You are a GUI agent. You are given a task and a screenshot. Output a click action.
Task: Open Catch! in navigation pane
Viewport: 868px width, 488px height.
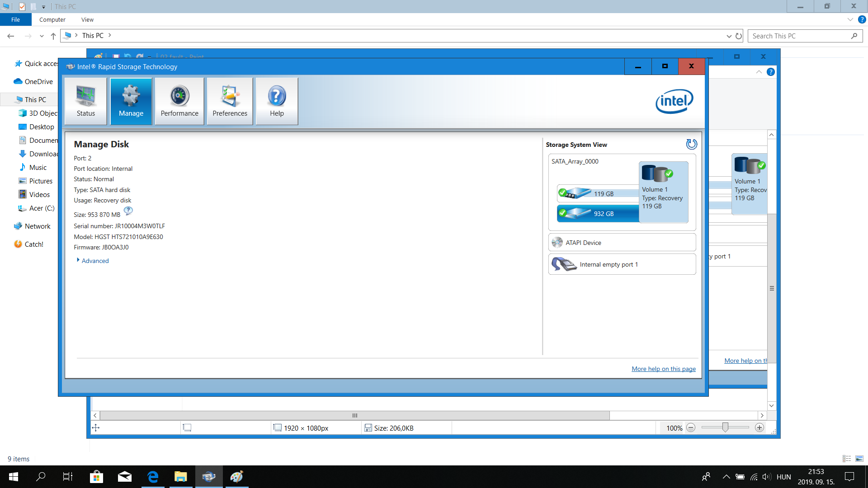click(29, 244)
